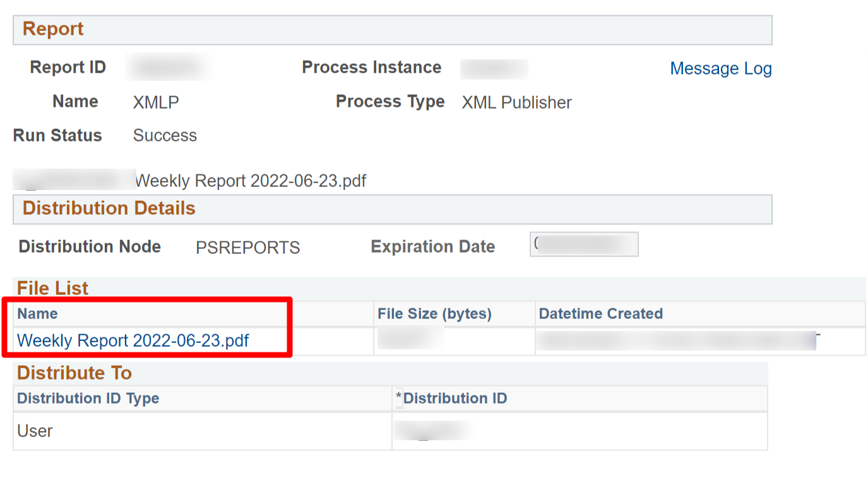
Task: Click the Report ID field value
Action: (167, 68)
